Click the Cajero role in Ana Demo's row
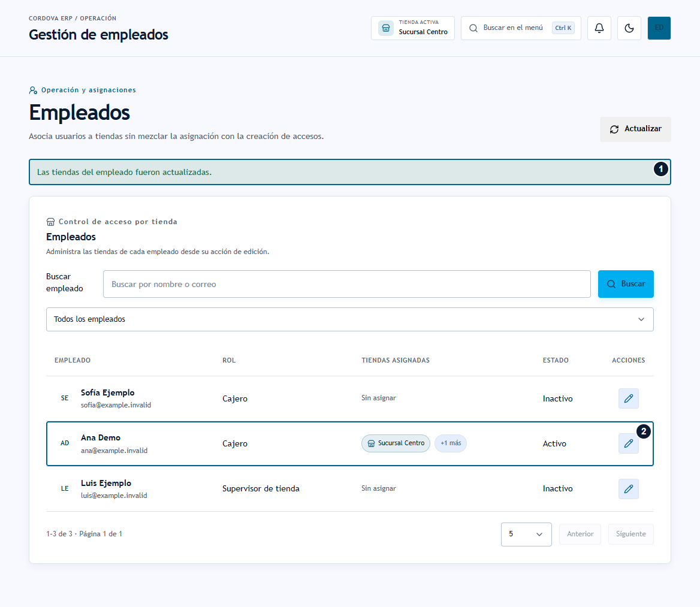The image size is (700, 607). click(x=235, y=443)
